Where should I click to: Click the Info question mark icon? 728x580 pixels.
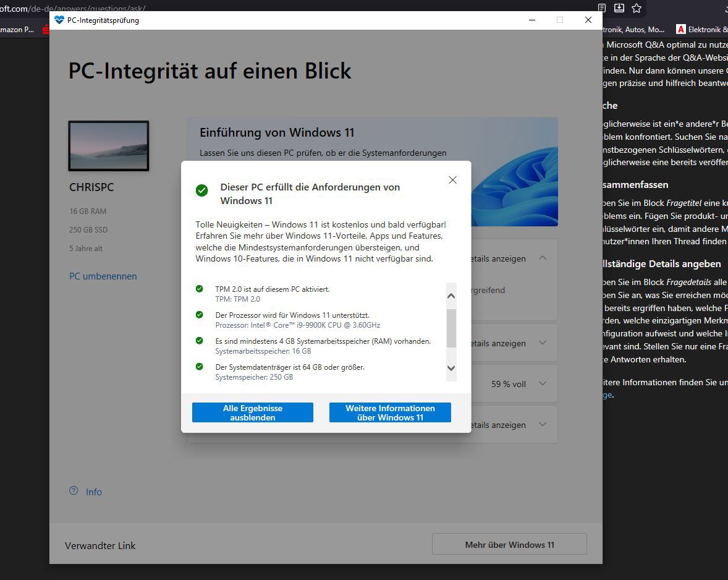pos(74,490)
